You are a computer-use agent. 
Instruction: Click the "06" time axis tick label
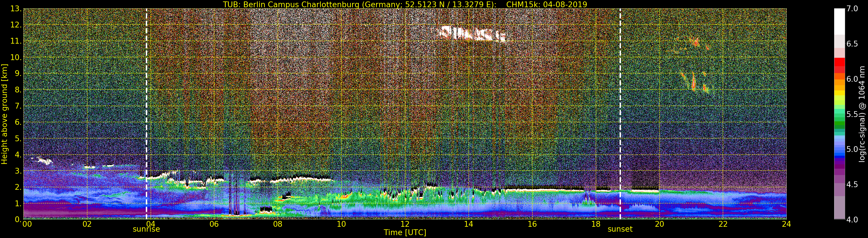(x=214, y=224)
